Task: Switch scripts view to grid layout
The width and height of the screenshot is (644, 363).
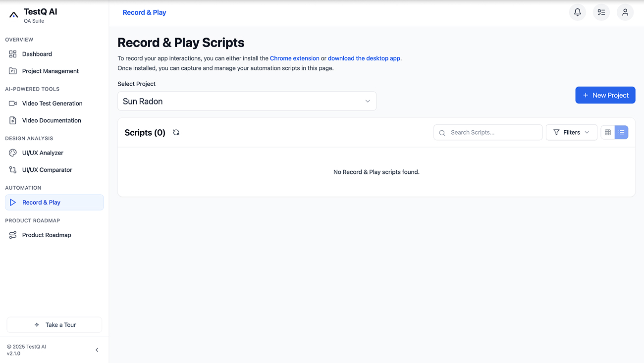Action: click(608, 132)
